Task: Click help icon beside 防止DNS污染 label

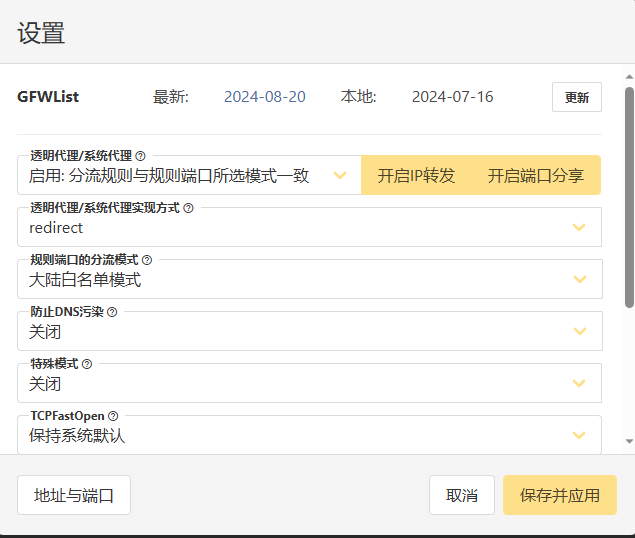Action: pyautogui.click(x=112, y=312)
